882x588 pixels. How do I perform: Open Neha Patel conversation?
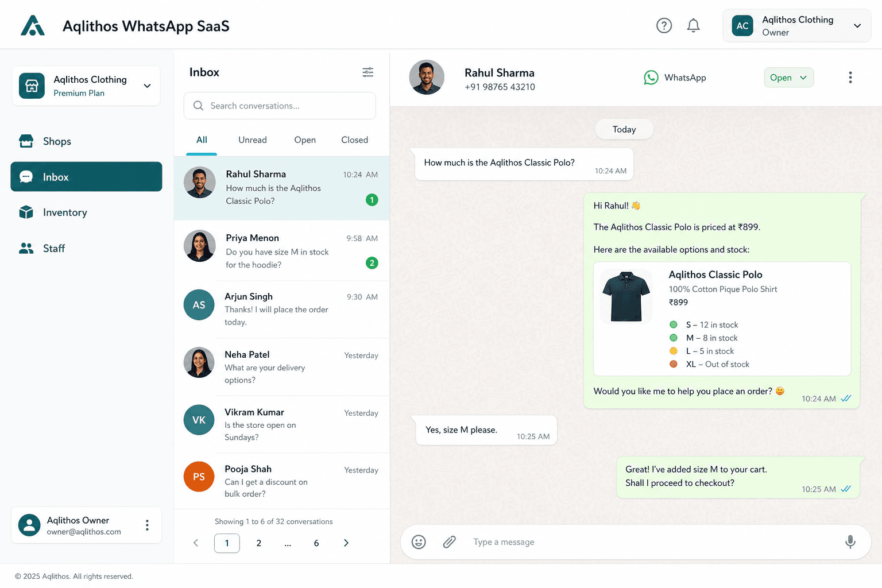(281, 367)
